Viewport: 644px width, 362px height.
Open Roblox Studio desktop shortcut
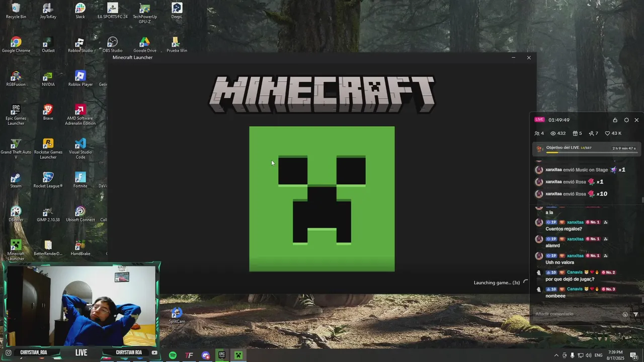coord(80,44)
